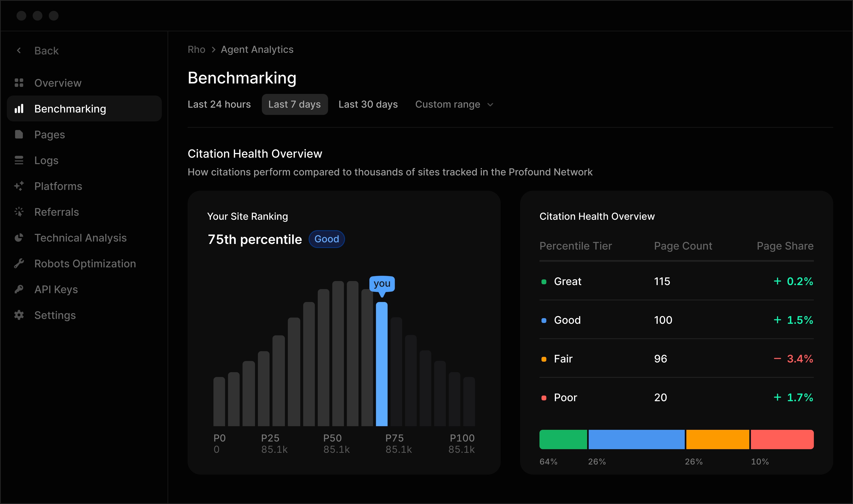Click the Fair tier's -3.4% value
Viewport: 853px width, 504px height.
coord(793,359)
